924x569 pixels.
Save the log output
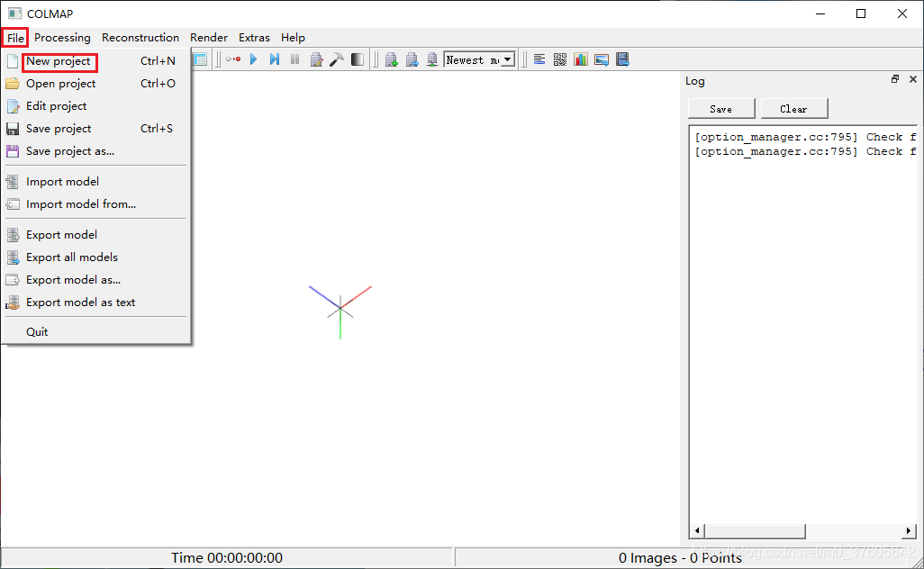pyautogui.click(x=720, y=108)
